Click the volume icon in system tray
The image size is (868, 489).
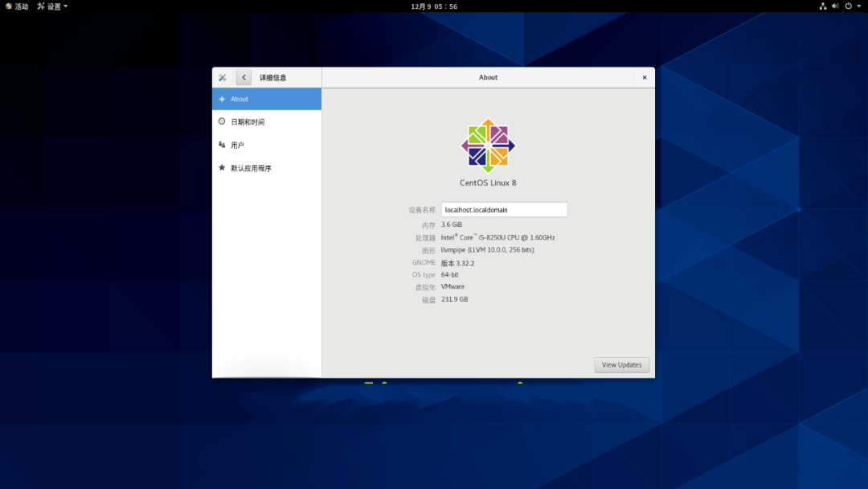point(835,6)
